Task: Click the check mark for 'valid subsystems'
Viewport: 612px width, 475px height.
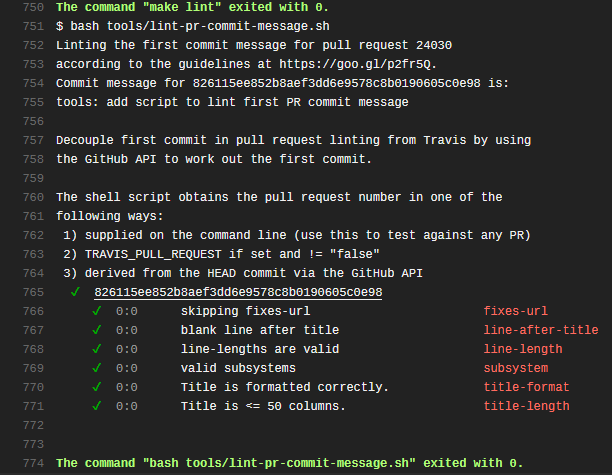Action: [97, 368]
